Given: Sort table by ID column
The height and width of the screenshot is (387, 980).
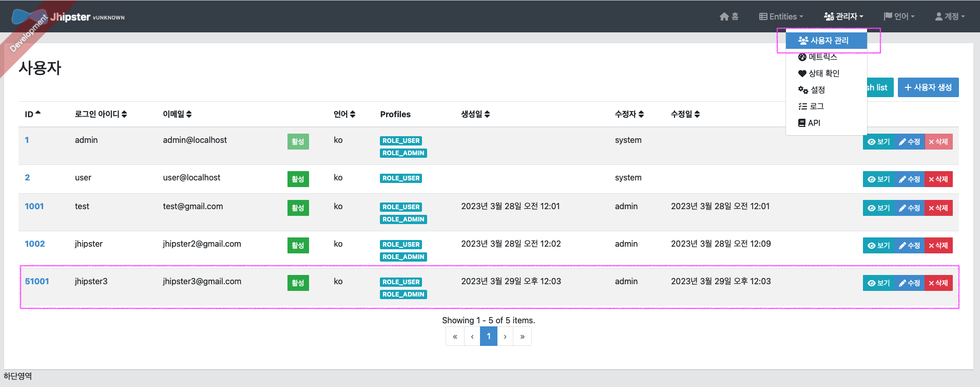Looking at the screenshot, I should pyautogui.click(x=33, y=114).
